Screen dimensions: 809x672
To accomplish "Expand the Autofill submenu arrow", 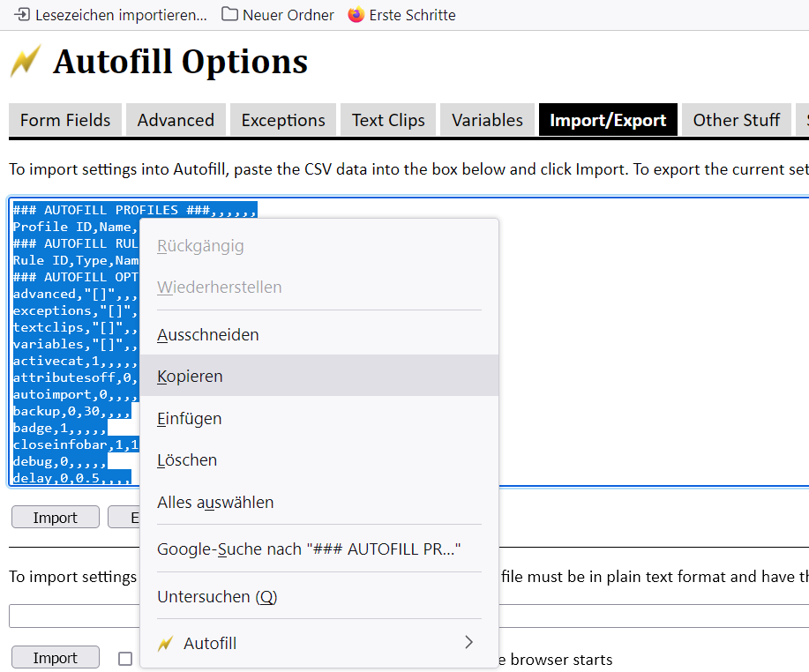I will click(x=468, y=642).
